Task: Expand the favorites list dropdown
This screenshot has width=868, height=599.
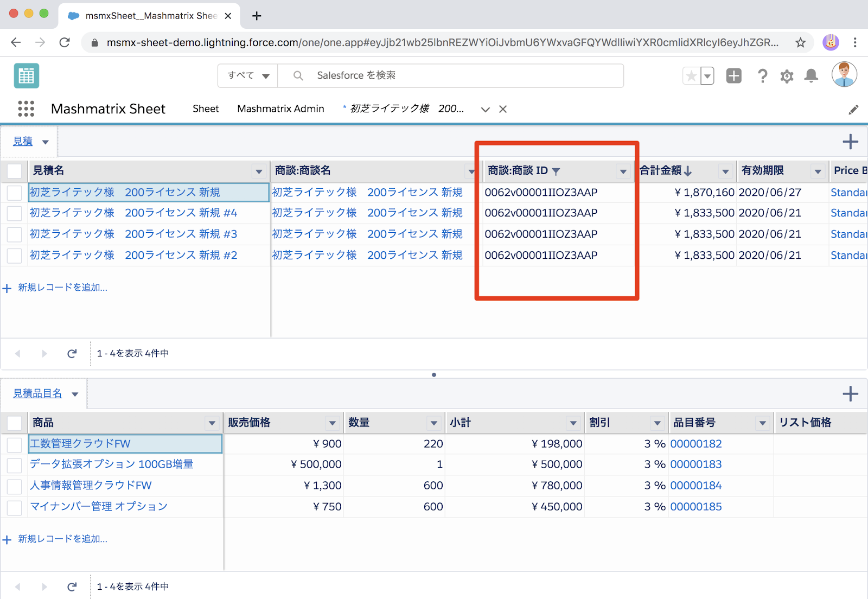Action: [707, 76]
